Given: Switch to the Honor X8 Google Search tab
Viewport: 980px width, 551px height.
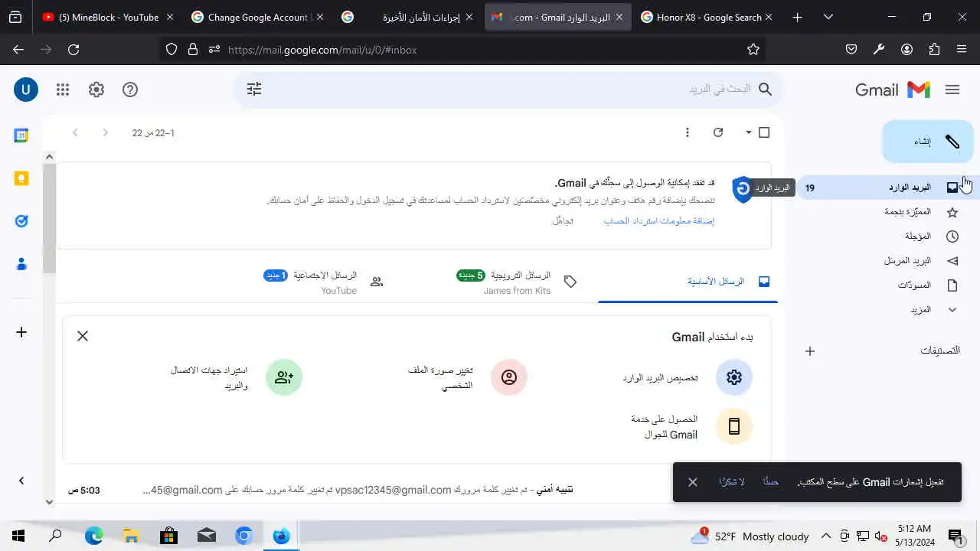Looking at the screenshot, I should (x=707, y=17).
